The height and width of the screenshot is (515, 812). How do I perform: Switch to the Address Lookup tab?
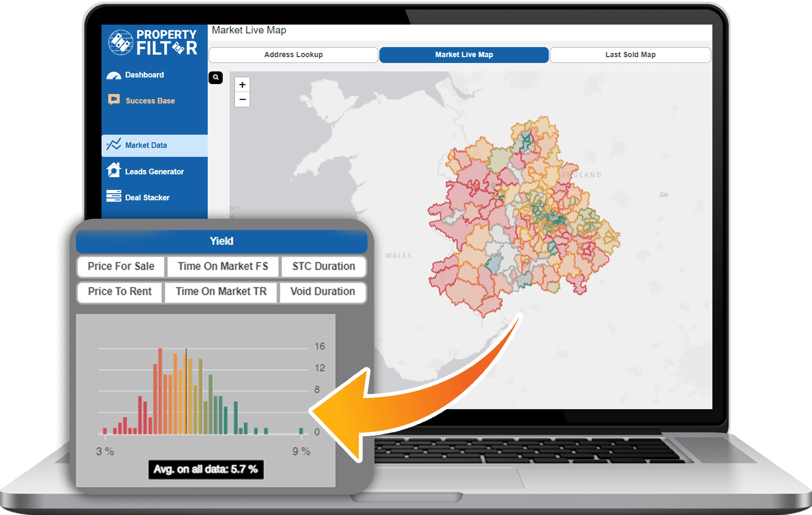[x=293, y=55]
